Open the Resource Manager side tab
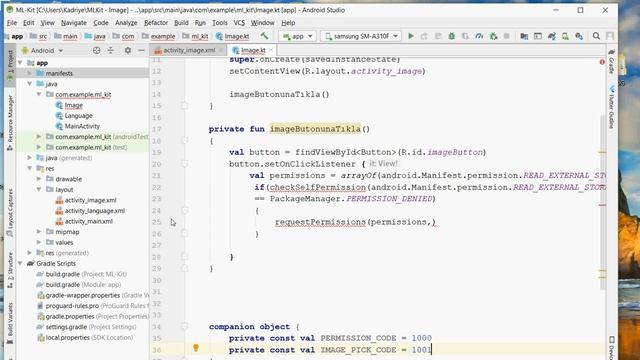 (10, 122)
